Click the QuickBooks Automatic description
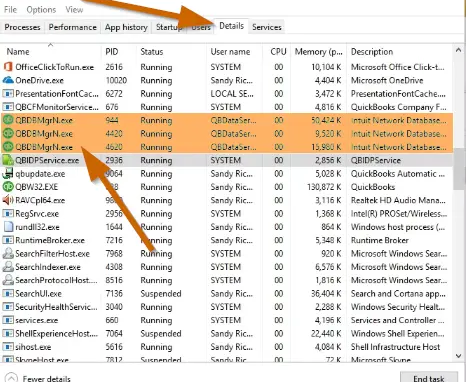The image size is (466, 382). (398, 174)
